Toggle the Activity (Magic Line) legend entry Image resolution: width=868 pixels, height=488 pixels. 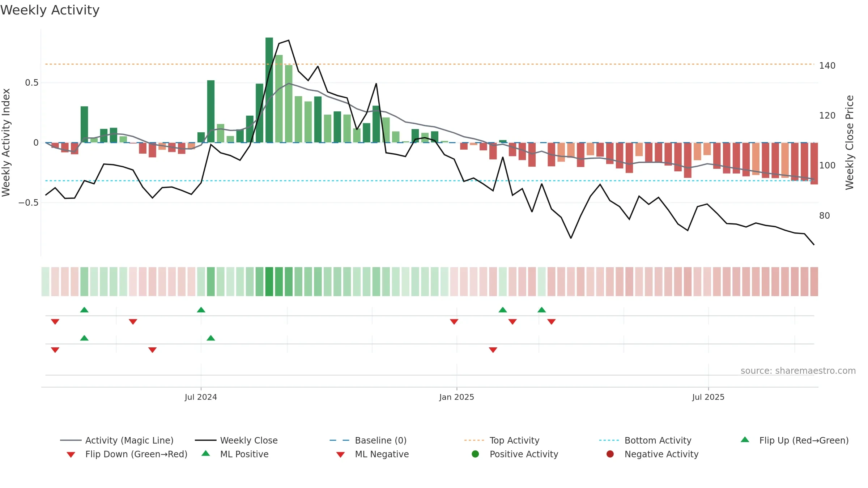(117, 440)
